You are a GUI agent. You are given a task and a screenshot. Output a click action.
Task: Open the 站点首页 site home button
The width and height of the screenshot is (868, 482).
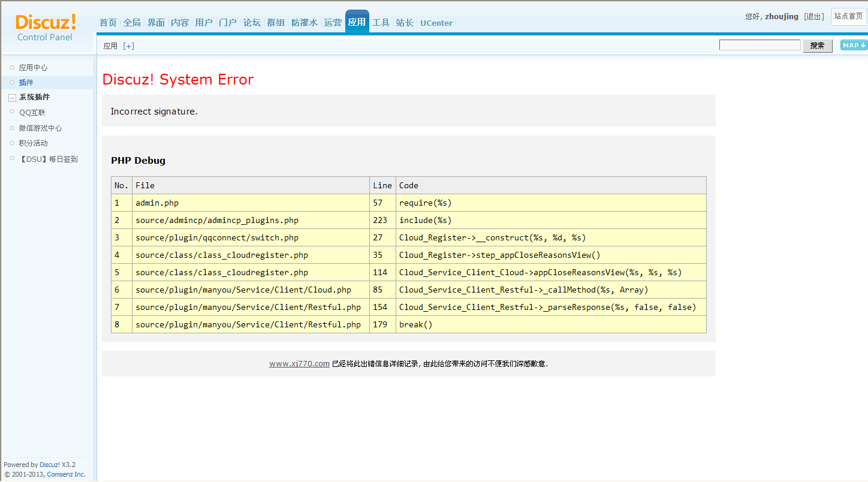point(848,16)
